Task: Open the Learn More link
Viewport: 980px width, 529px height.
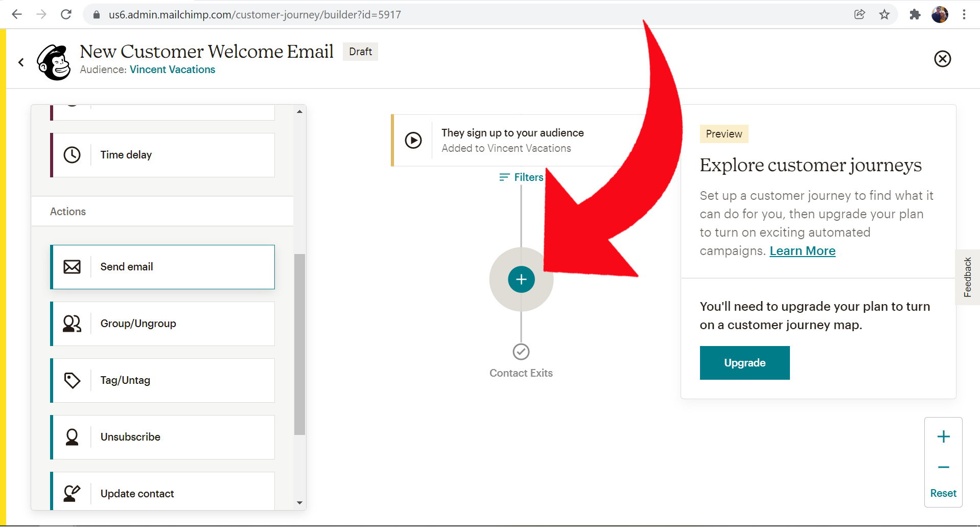Action: (802, 251)
